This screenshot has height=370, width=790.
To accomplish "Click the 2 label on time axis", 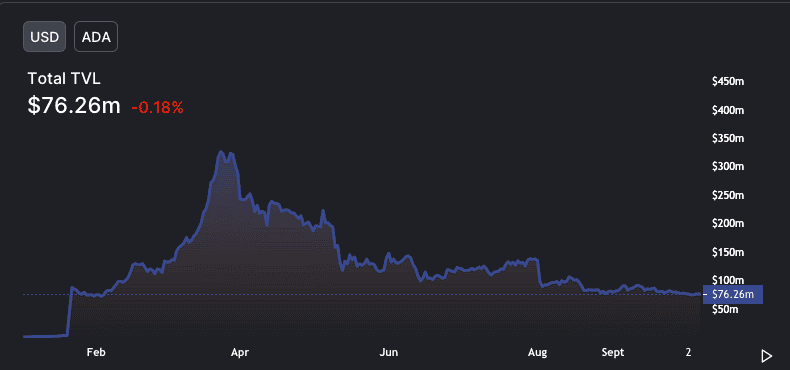I will pos(688,352).
